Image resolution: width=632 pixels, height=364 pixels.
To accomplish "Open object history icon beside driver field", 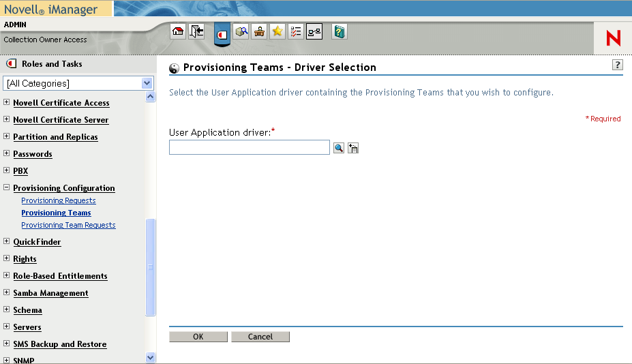I will click(353, 148).
